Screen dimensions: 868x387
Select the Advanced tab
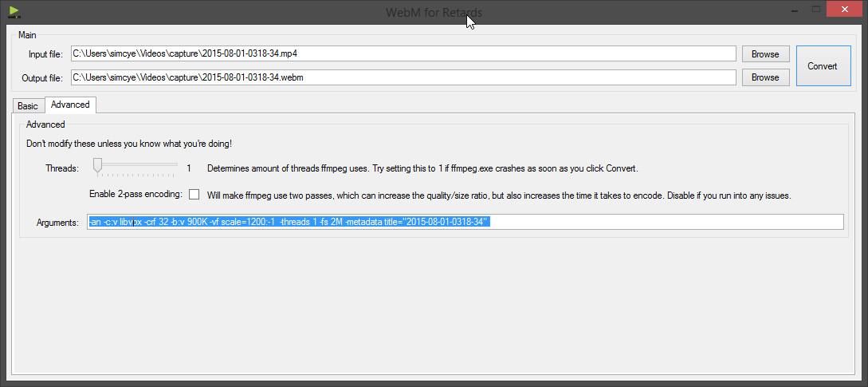point(70,105)
